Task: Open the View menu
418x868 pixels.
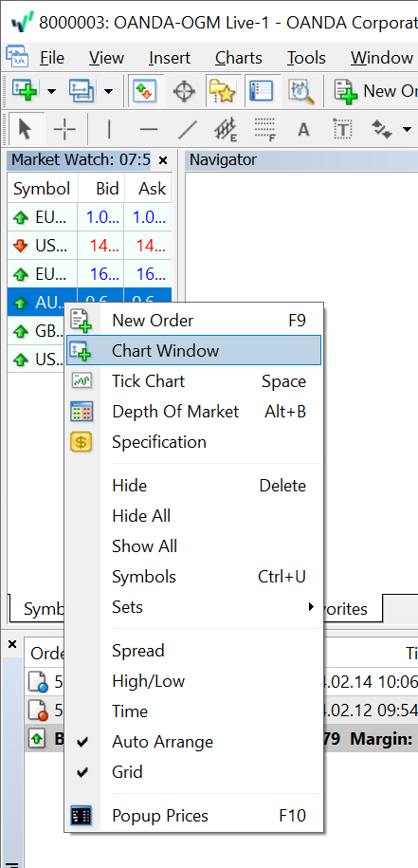Action: pyautogui.click(x=106, y=58)
